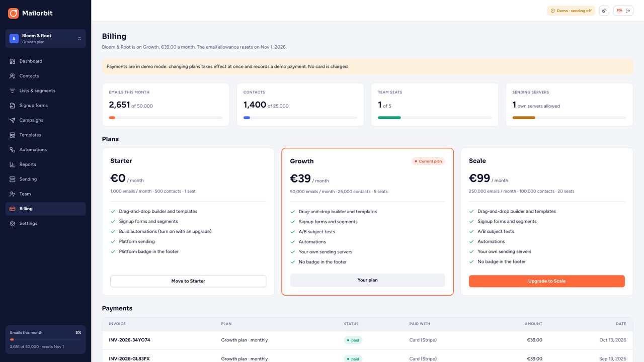644x362 pixels.
Task: Click the MA user avatar
Action: point(619,11)
